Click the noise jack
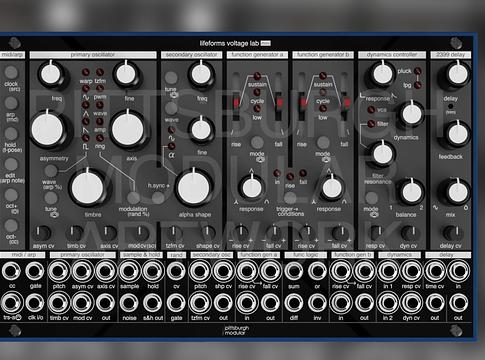Image resolution: width=485 pixels, height=360 pixels. click(129, 303)
